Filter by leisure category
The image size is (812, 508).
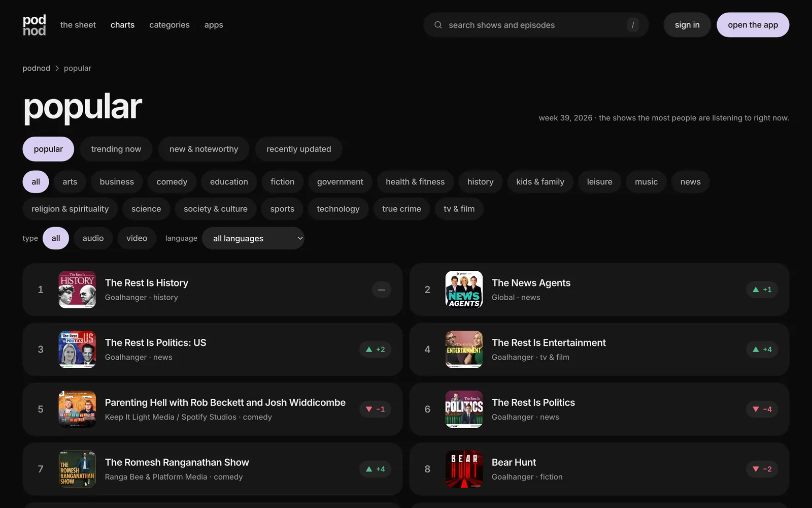tap(599, 182)
